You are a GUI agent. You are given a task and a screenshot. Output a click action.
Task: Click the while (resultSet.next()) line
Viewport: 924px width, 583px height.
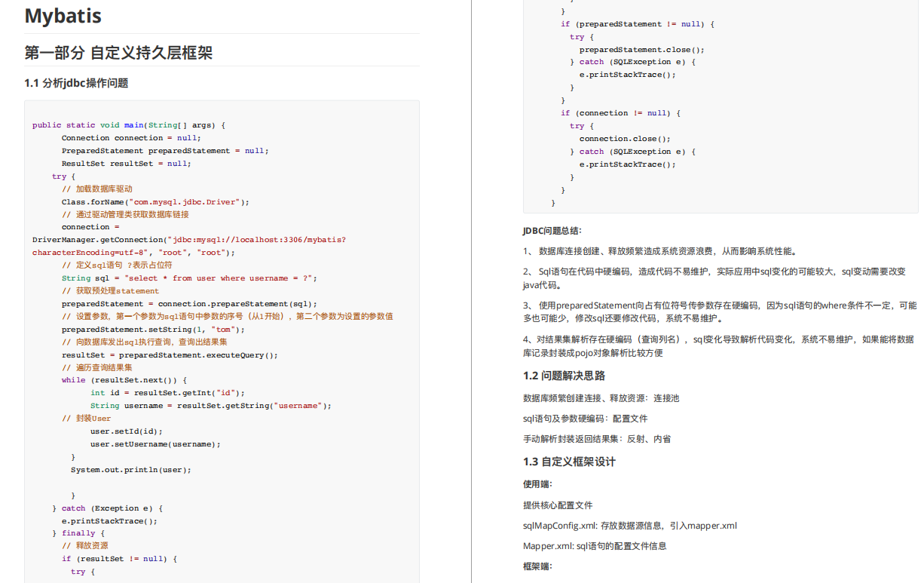tap(124, 380)
